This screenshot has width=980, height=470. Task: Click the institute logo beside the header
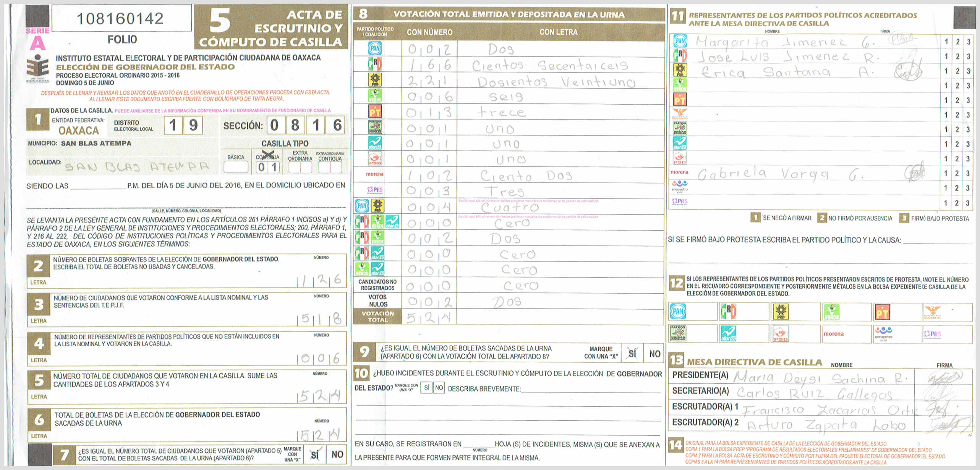click(37, 68)
